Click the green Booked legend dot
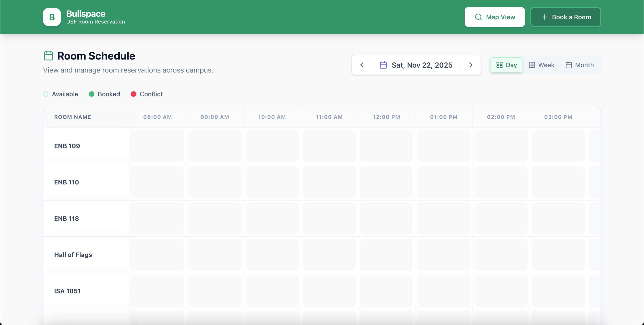 (x=92, y=94)
